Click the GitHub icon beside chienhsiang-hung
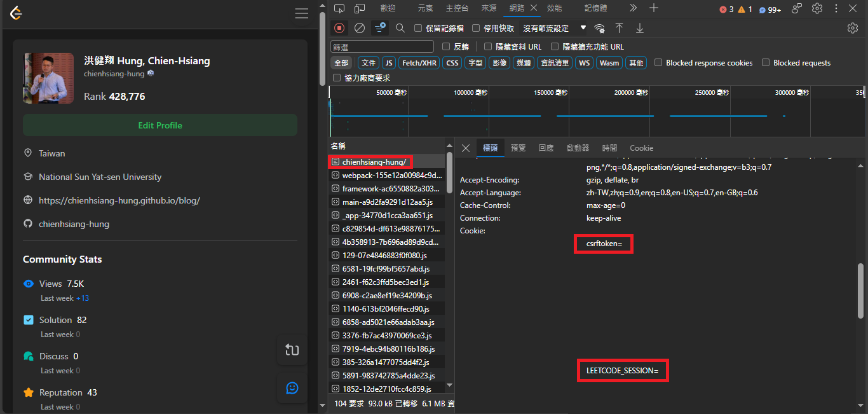Image resolution: width=868 pixels, height=414 pixels. click(28, 224)
